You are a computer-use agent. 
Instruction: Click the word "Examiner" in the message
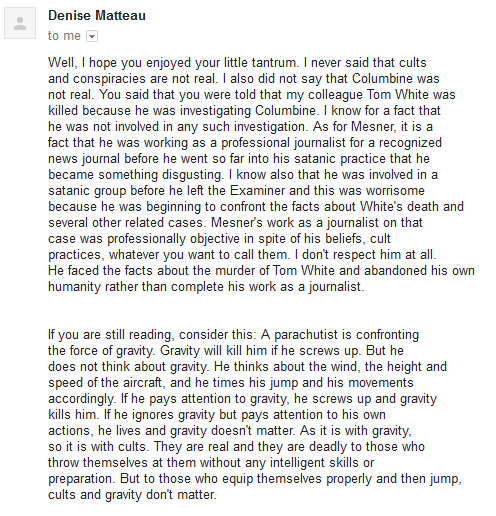[257, 191]
